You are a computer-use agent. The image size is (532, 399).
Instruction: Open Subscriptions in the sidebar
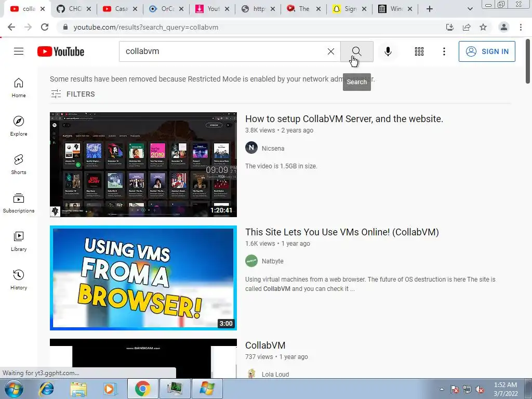coord(19,203)
